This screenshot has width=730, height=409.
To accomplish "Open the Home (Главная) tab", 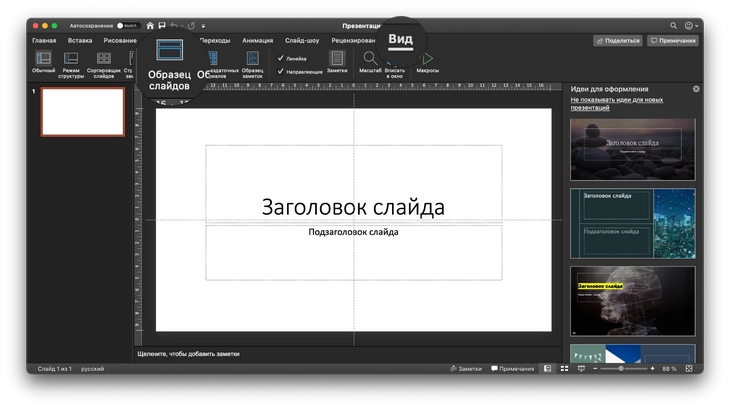I will [44, 40].
